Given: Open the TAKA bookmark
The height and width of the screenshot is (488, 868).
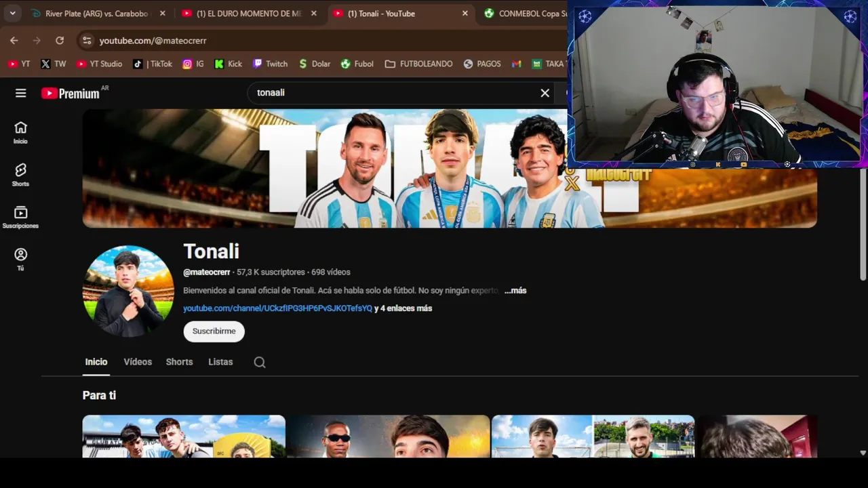Looking at the screenshot, I should tap(548, 64).
